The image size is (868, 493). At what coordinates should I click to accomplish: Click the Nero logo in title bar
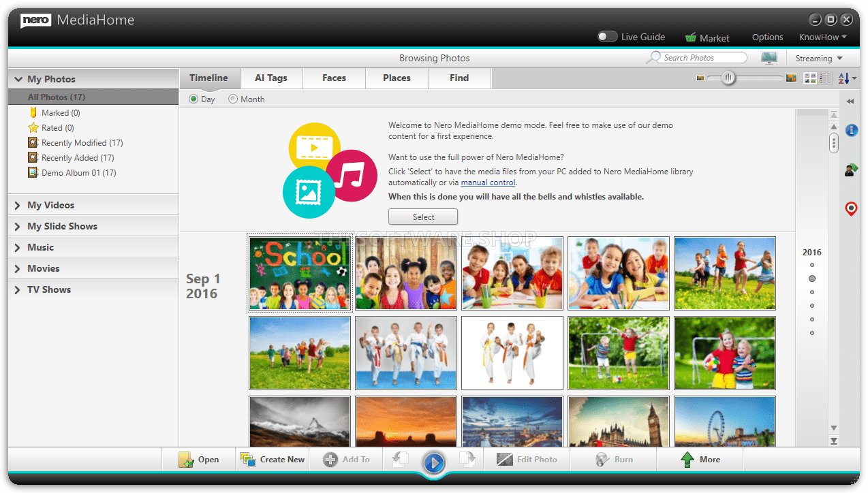[36, 20]
